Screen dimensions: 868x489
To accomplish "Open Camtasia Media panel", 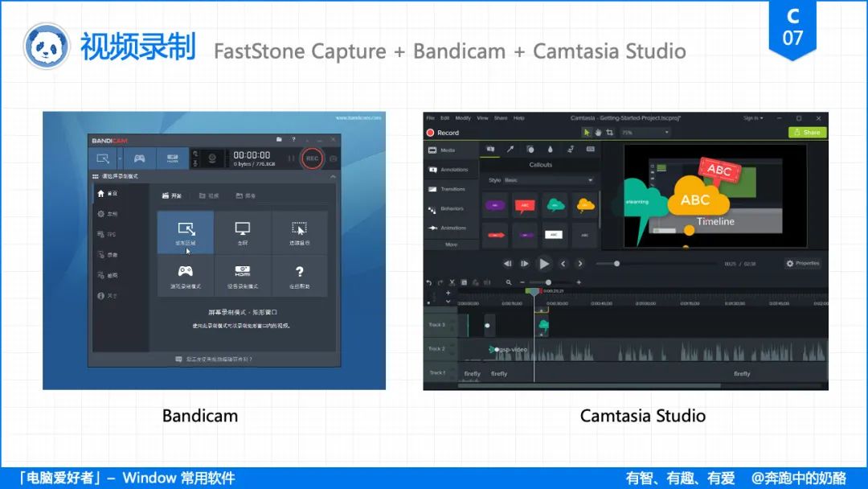I will (x=451, y=150).
